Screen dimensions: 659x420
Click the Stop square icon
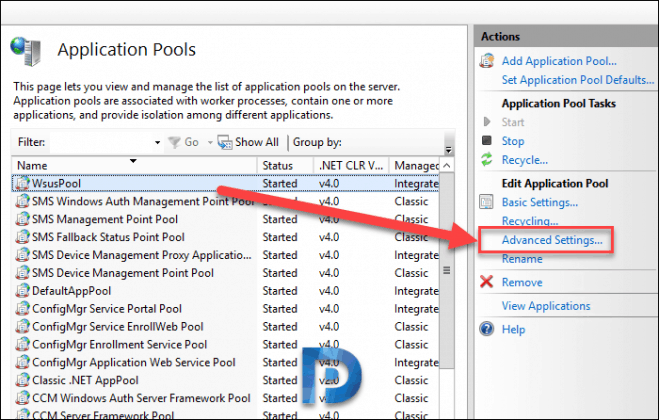click(x=486, y=140)
